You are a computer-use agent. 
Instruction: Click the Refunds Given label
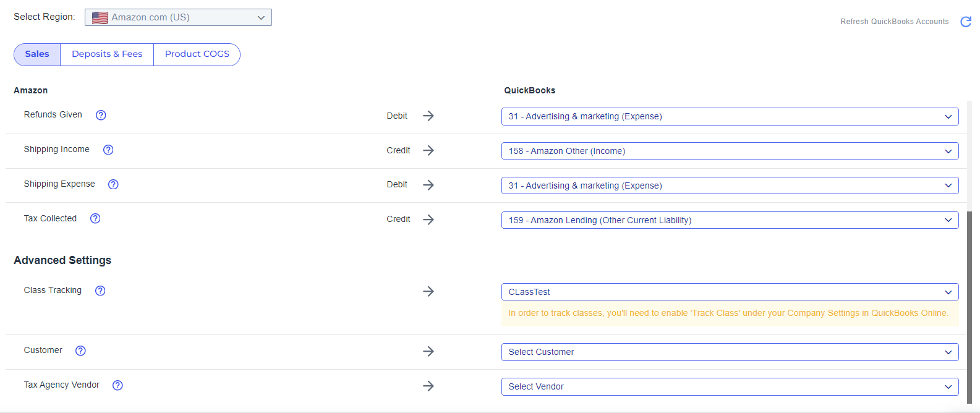[x=53, y=114]
